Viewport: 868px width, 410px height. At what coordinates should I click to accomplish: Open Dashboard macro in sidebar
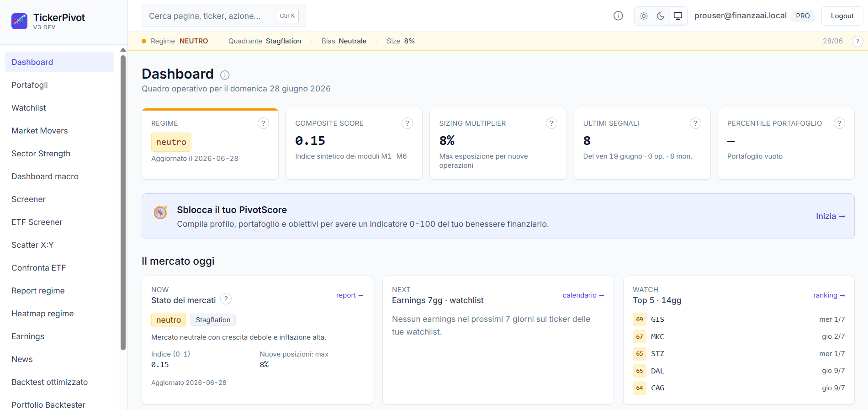coord(59,176)
